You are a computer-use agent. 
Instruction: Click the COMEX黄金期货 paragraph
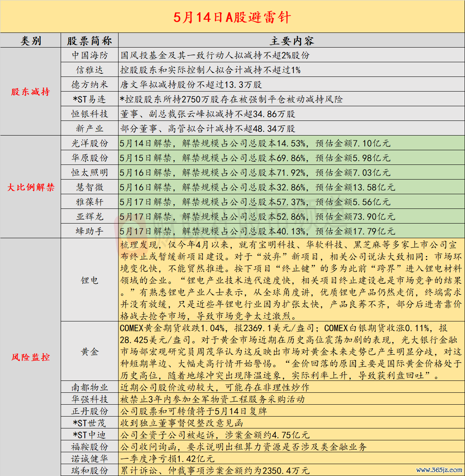tap(291, 352)
